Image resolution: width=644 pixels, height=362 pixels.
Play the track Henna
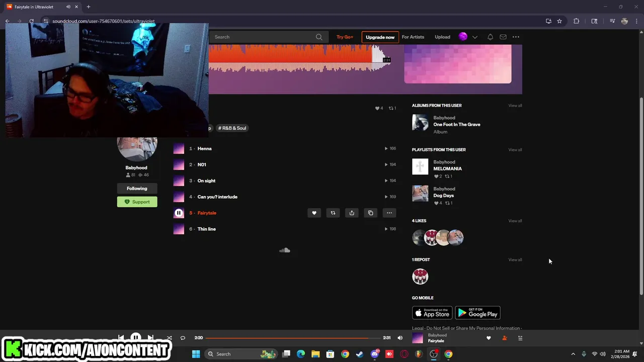(204, 148)
